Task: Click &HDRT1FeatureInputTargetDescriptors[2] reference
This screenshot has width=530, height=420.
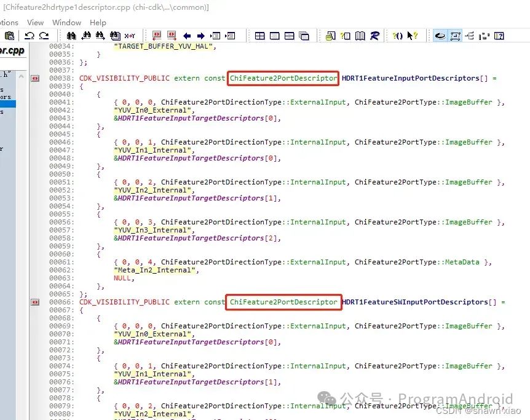Action: click(x=196, y=238)
